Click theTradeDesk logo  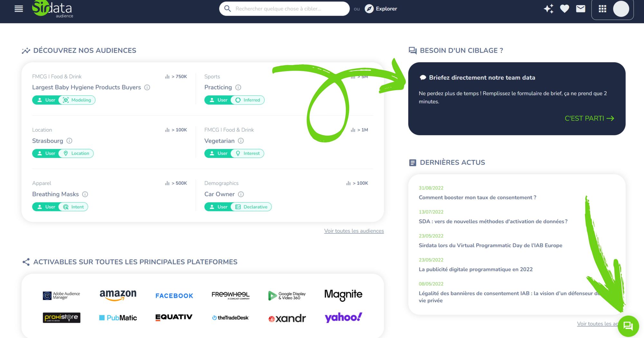[231, 318]
